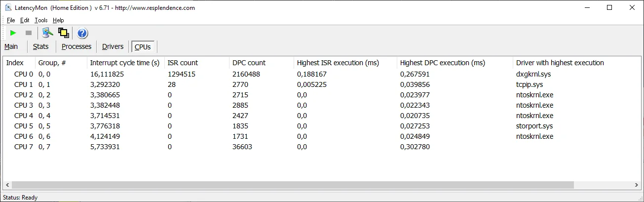This screenshot has width=644, height=202.
Task: Select the CPU 3 row
Action: pyautogui.click(x=322, y=105)
